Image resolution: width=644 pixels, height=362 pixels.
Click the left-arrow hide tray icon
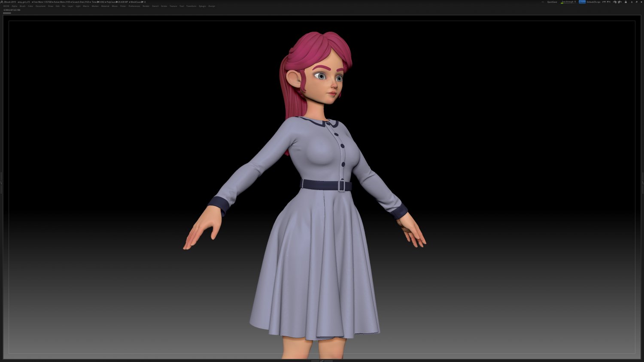point(604,2)
